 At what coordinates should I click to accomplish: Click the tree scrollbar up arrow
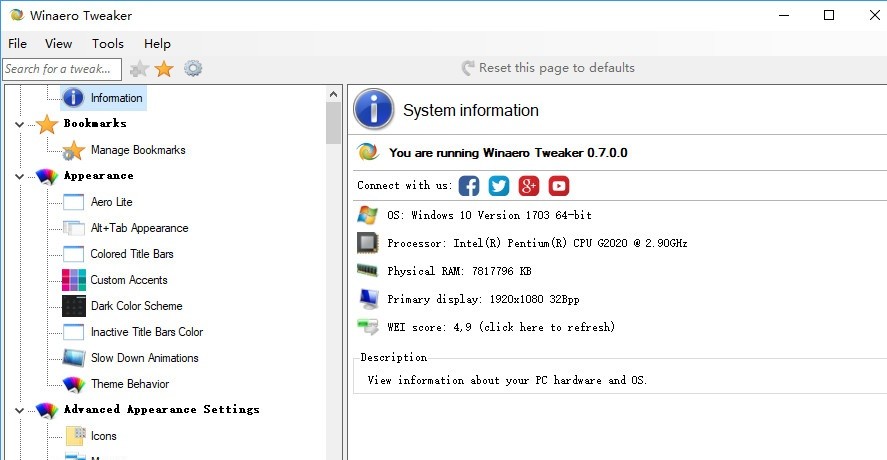333,94
